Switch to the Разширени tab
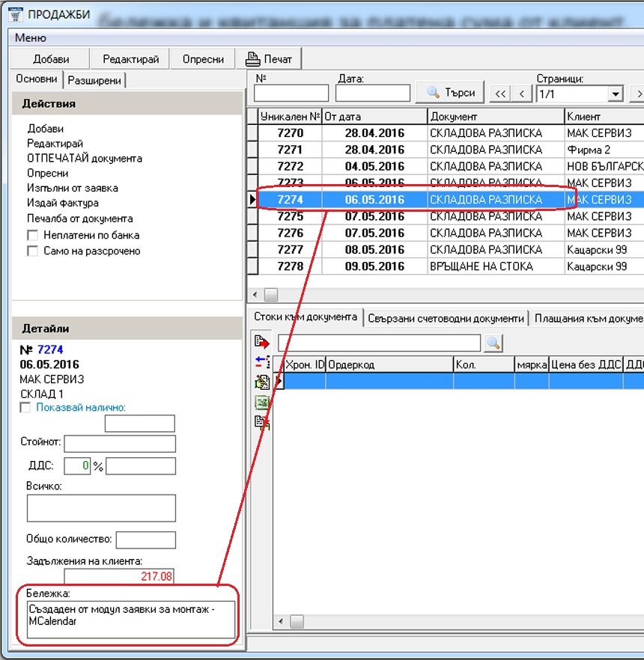This screenshot has width=644, height=660. click(94, 80)
